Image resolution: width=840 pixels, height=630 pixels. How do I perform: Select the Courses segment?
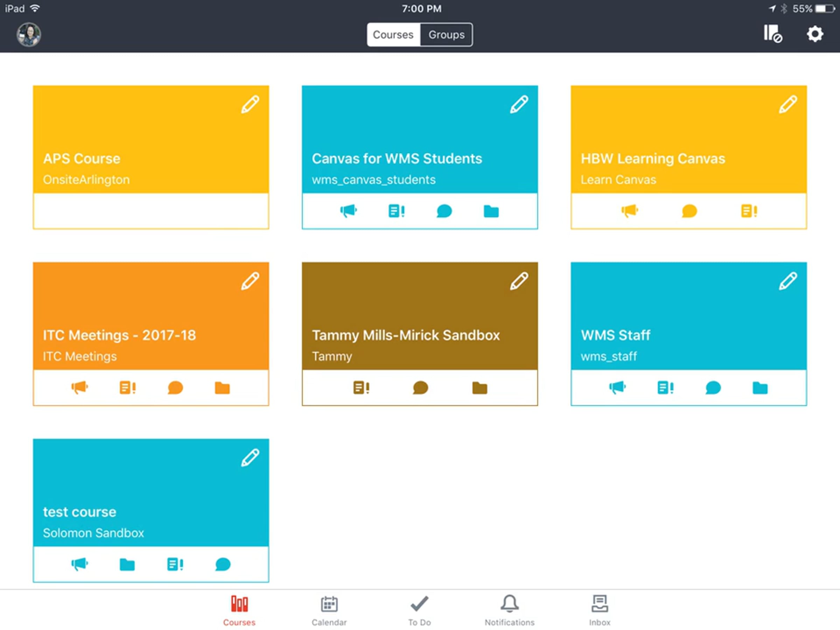[393, 35]
